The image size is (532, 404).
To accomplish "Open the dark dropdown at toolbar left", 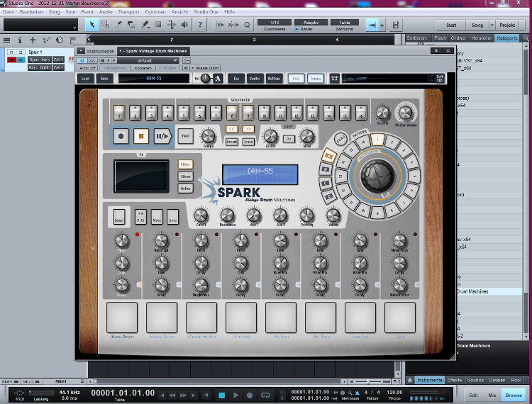I will point(40,25).
